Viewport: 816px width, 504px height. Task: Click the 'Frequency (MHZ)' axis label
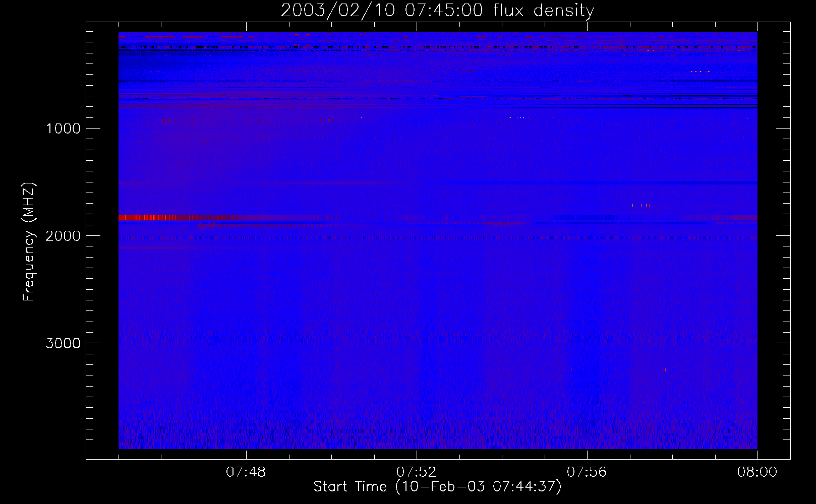point(29,242)
